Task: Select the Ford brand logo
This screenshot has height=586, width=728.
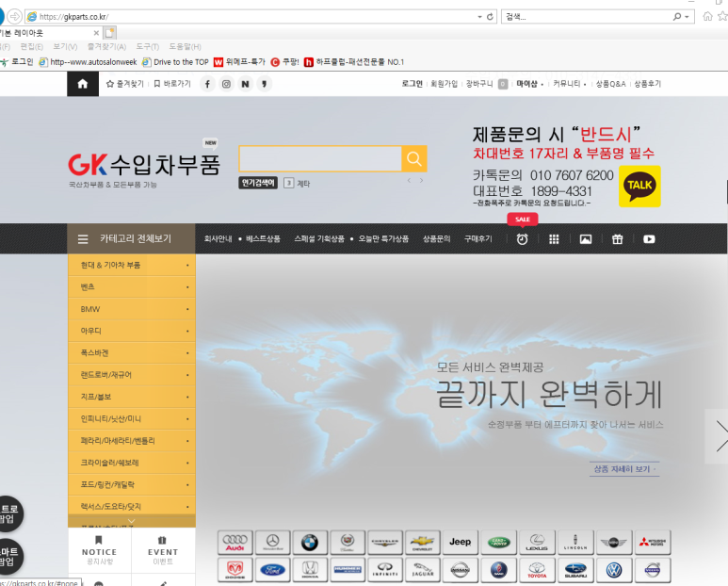Action: tap(272, 570)
